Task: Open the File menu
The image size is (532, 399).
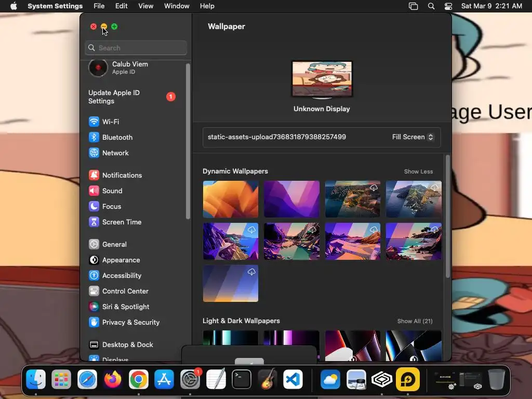Action: tap(99, 6)
